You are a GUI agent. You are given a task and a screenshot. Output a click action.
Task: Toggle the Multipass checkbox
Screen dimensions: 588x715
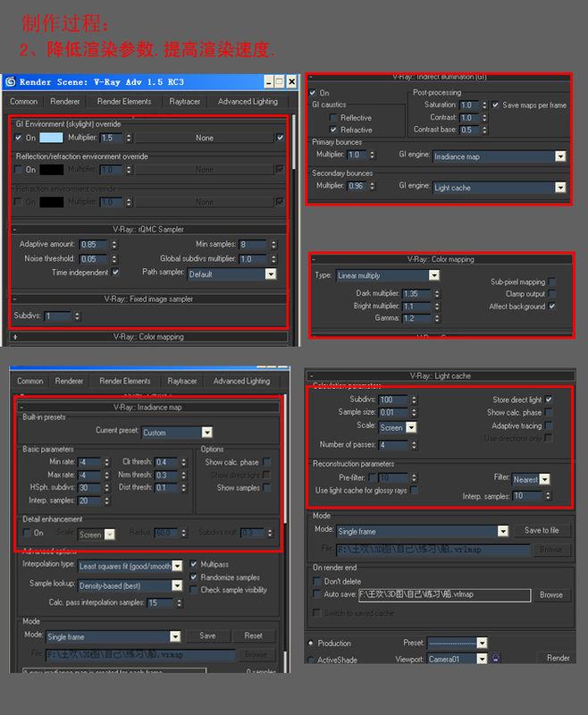point(193,564)
